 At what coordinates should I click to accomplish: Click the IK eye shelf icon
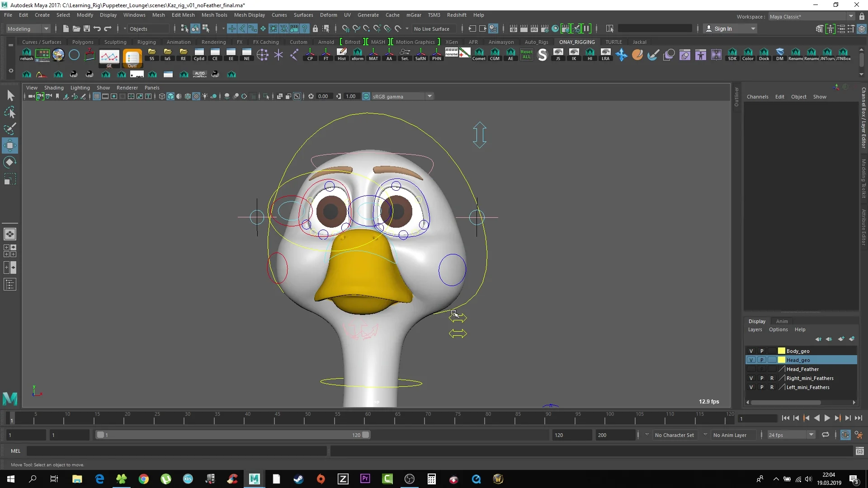coord(574,55)
